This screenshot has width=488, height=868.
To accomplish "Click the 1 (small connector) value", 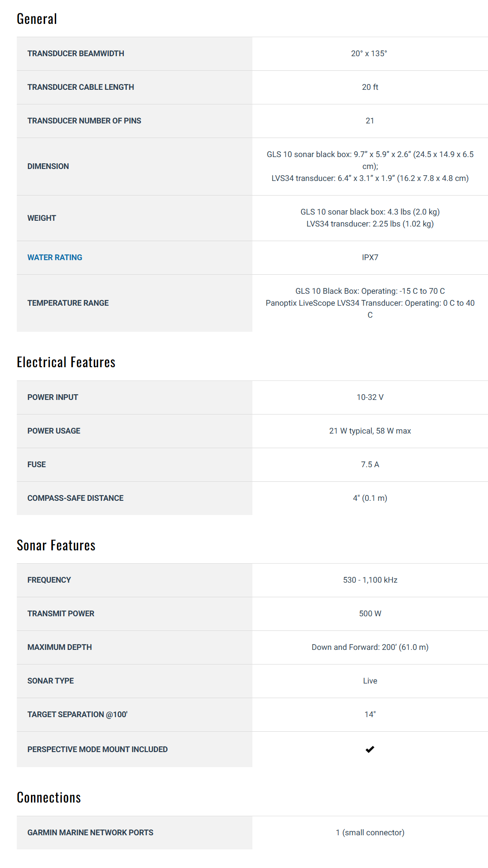I will pyautogui.click(x=370, y=833).
